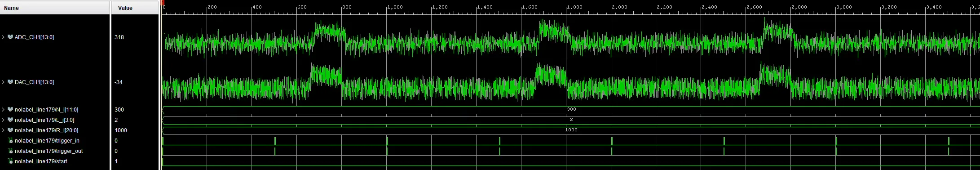Click the trigger_in value 0
Viewport: 980px width, 170px height.
pos(116,141)
